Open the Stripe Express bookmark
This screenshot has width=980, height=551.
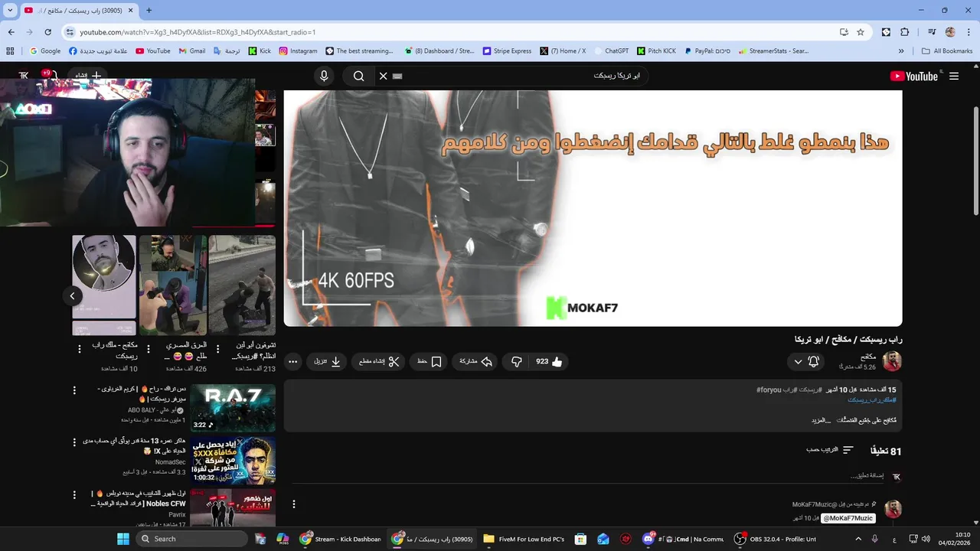tap(507, 51)
